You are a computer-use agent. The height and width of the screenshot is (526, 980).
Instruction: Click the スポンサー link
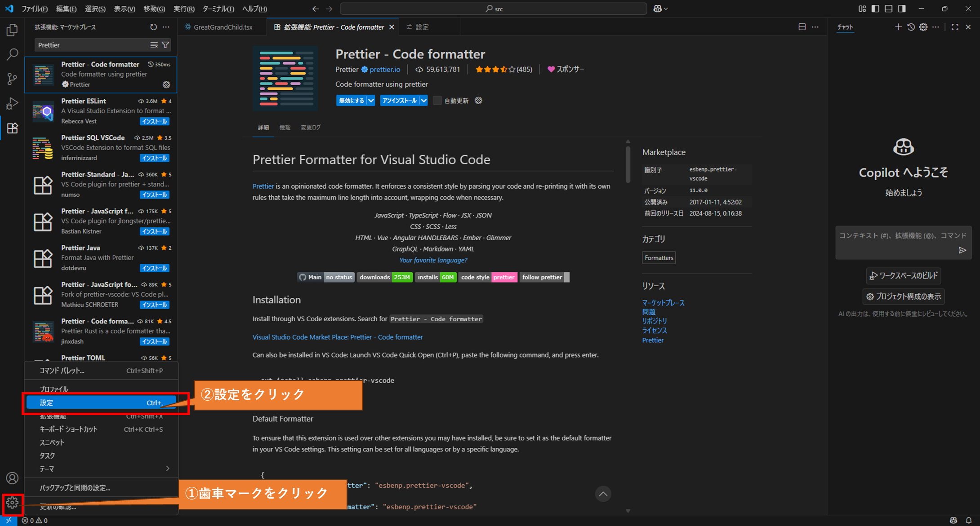tap(566, 69)
